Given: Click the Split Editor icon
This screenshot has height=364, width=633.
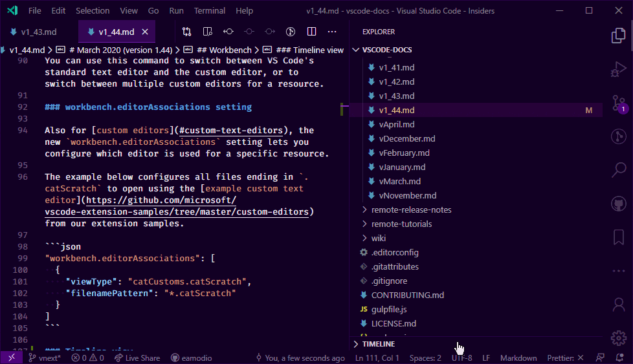Looking at the screenshot, I should [x=311, y=32].
